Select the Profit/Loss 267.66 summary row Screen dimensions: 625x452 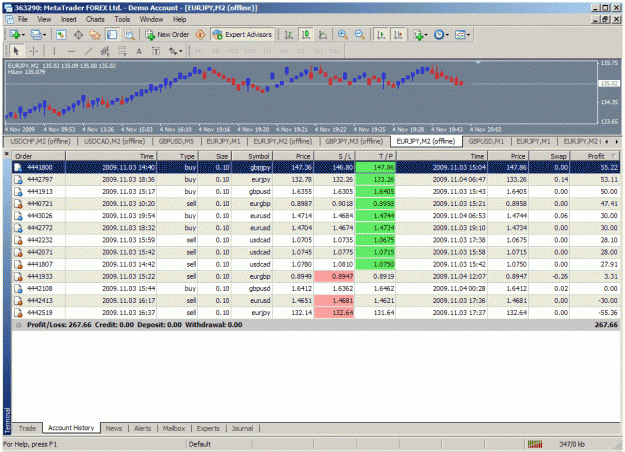click(316, 325)
